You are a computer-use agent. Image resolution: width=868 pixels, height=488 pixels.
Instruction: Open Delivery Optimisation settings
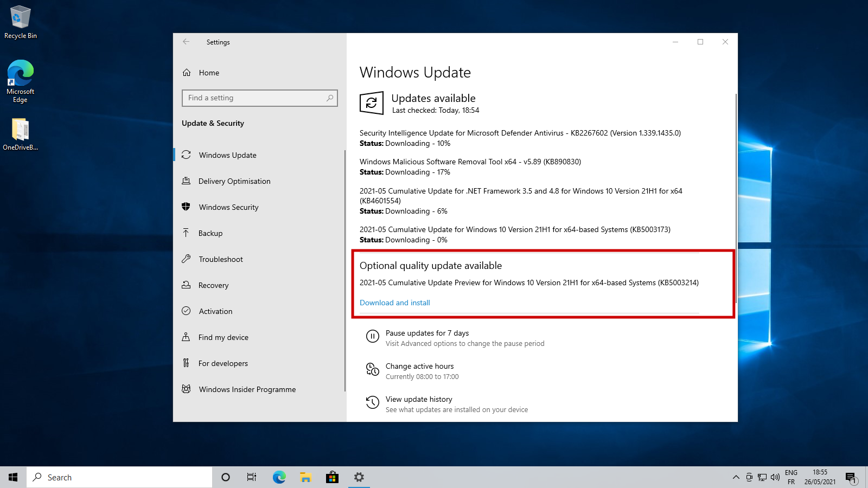(x=259, y=181)
